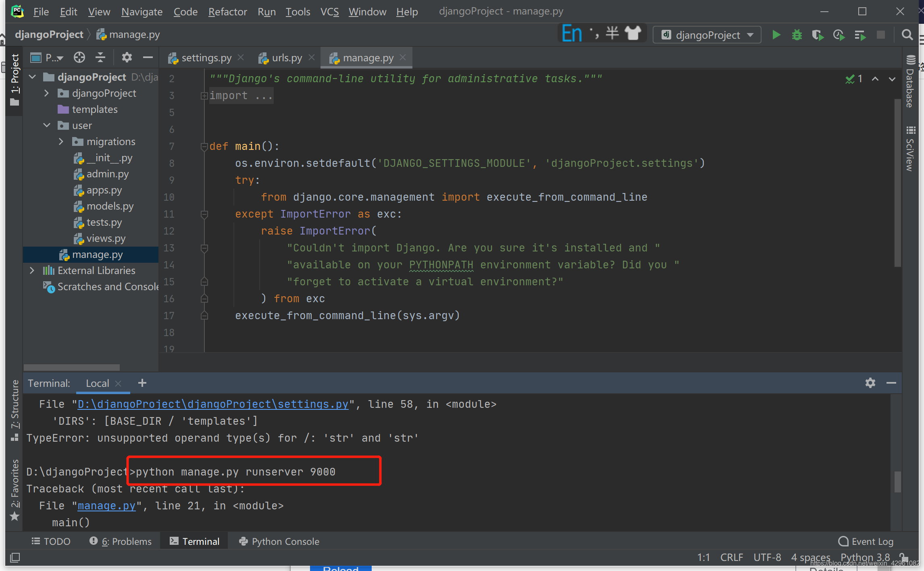Open the Event Log
Viewport: 924px width, 571px height.
[x=866, y=541]
